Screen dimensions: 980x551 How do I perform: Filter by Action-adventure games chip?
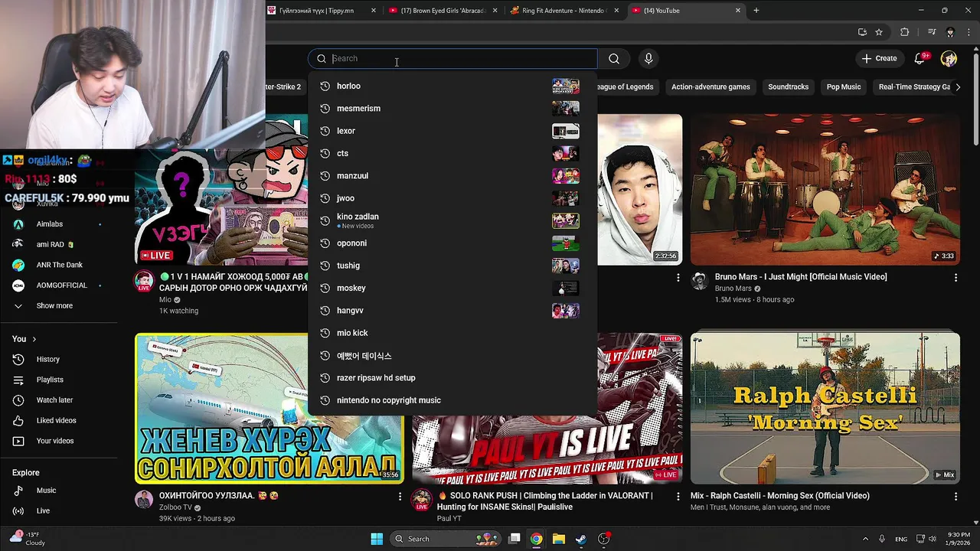coord(710,86)
